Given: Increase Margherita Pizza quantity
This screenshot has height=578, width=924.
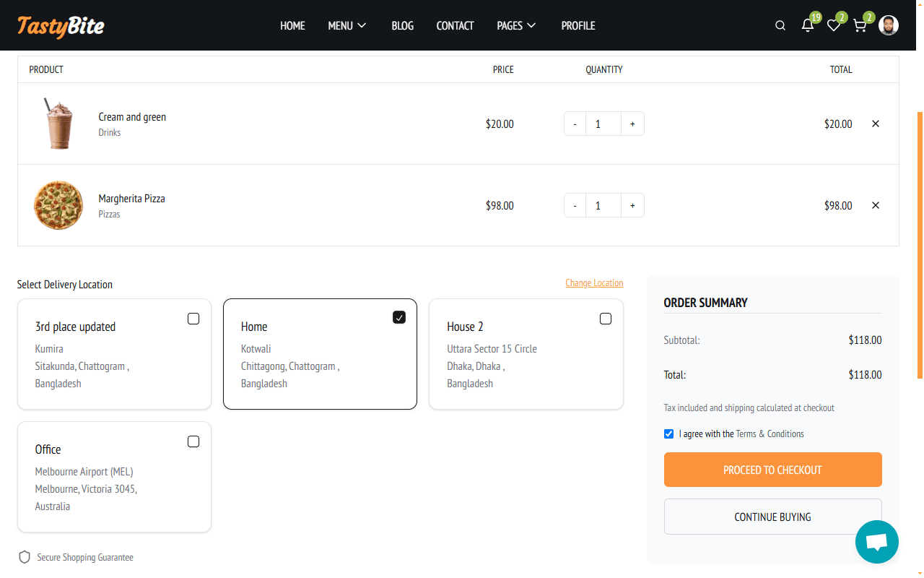Looking at the screenshot, I should pos(632,205).
